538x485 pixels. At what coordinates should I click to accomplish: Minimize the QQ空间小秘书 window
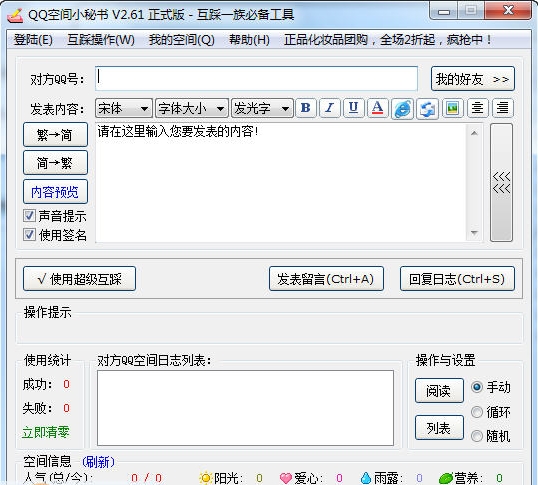point(443,12)
